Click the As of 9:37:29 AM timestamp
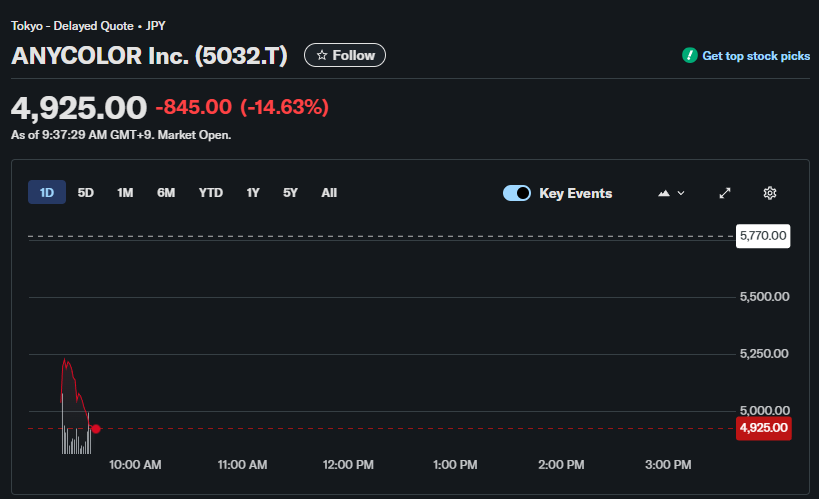819x499 pixels. tap(121, 135)
